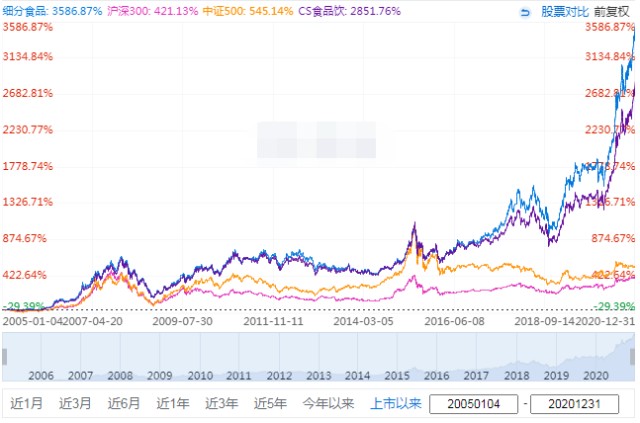Screen dimensions: 640x423
Task: Select the 今年以来 year-to-date range
Action: 328,404
